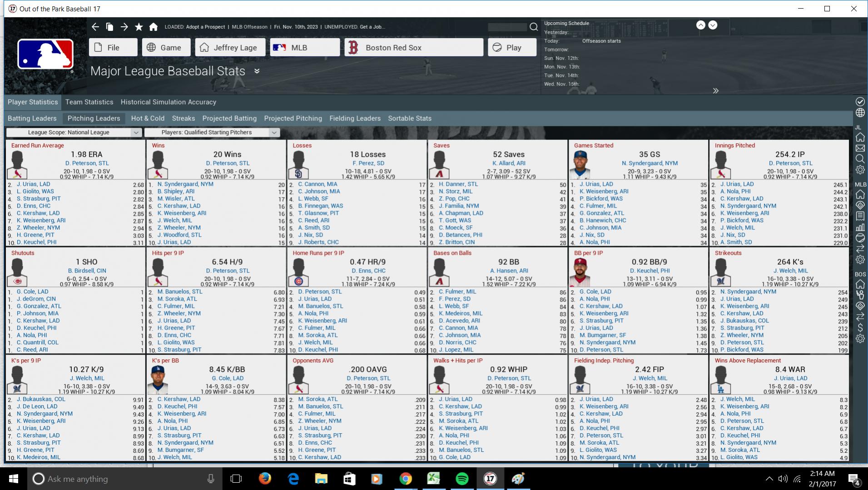
Task: Open the settings gear under MLB
Action: 860,260
